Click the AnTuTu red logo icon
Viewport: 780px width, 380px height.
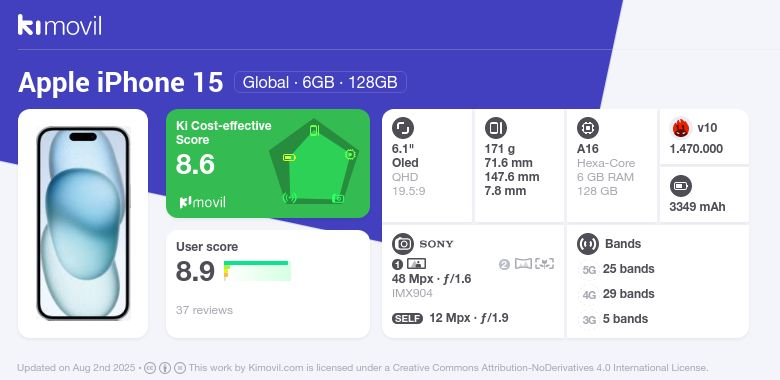[681, 128]
